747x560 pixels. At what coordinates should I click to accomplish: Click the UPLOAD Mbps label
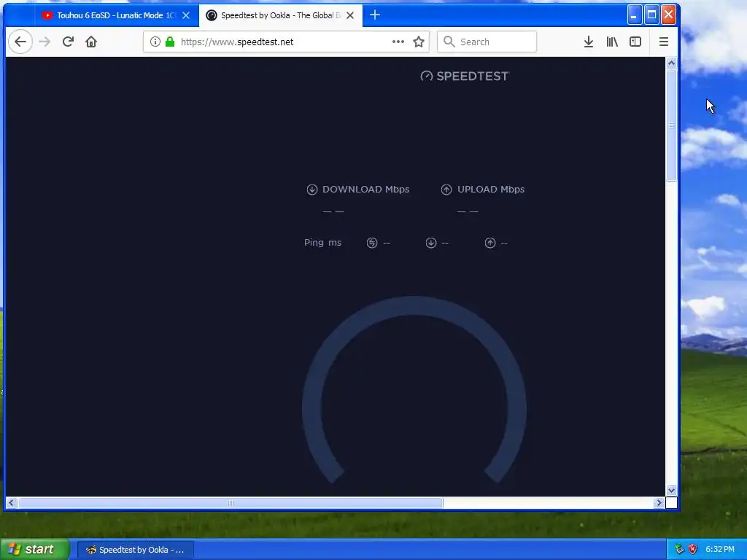pos(491,190)
